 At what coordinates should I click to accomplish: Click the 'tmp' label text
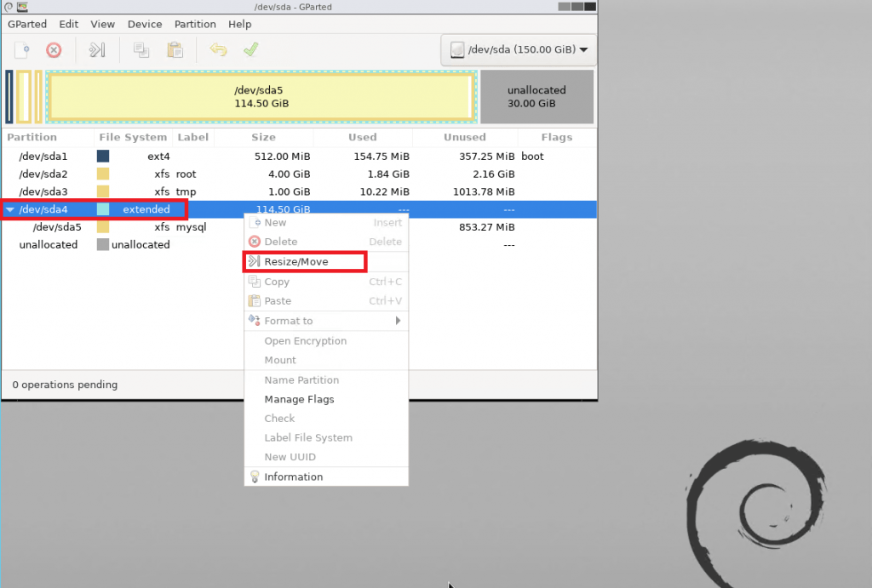[186, 192]
